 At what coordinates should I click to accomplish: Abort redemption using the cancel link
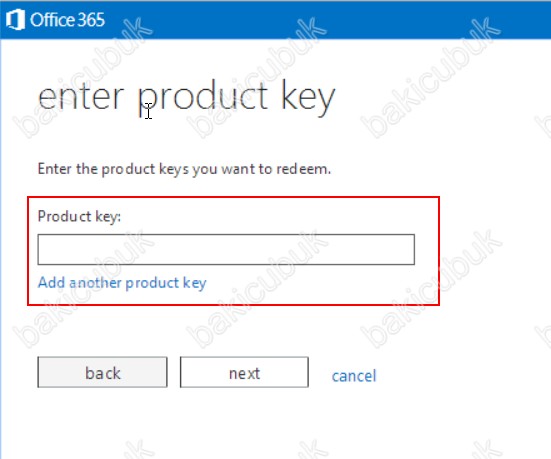click(x=354, y=376)
